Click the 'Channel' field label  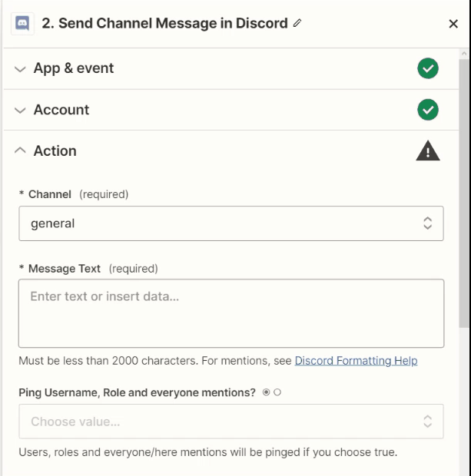tap(50, 194)
